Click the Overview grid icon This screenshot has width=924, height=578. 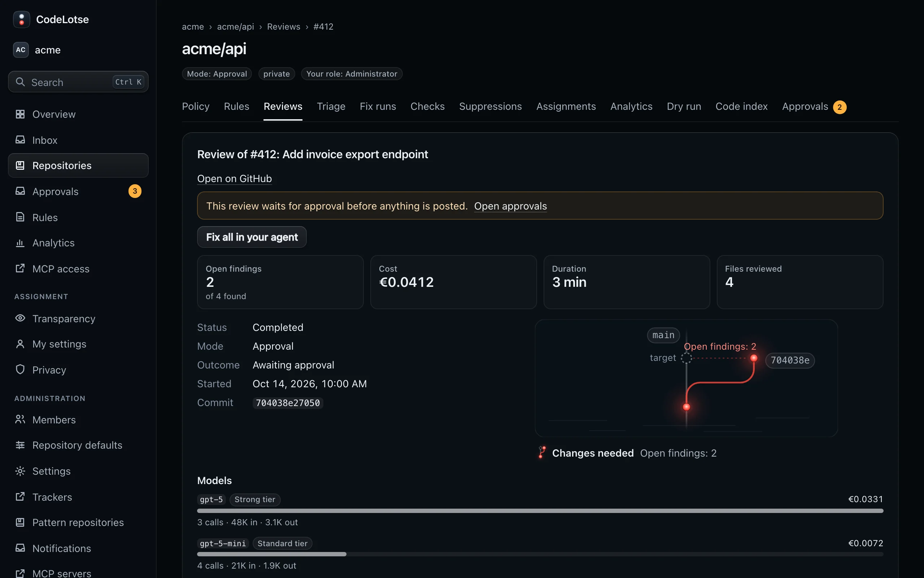(20, 114)
